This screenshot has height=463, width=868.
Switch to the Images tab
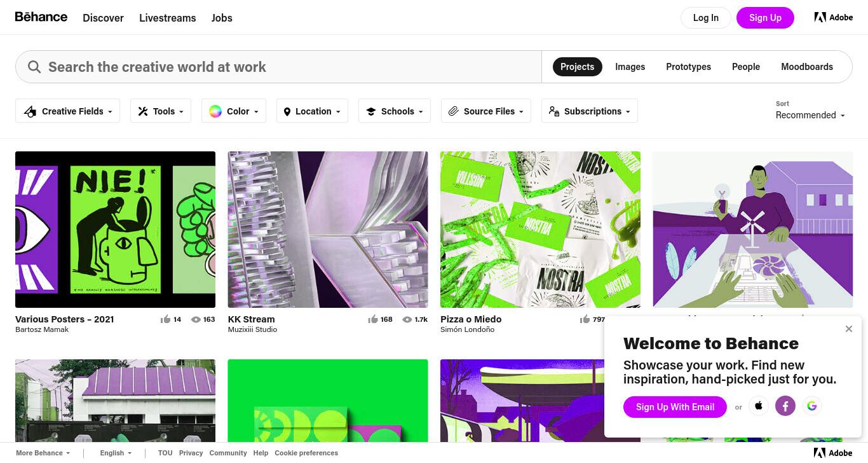click(x=630, y=67)
